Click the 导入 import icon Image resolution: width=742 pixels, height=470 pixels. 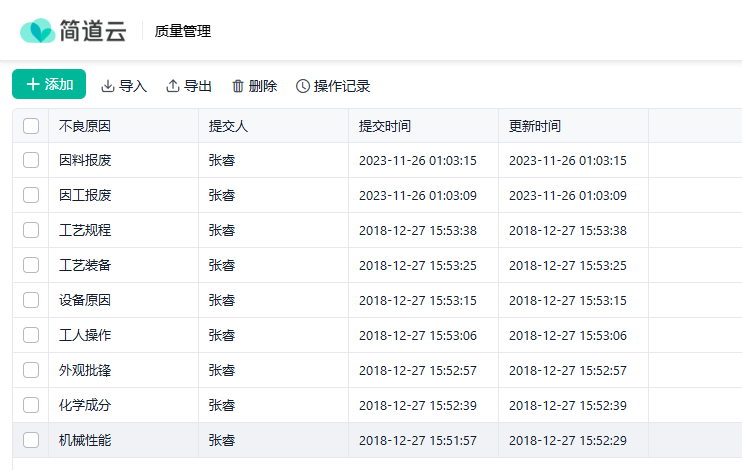point(108,86)
